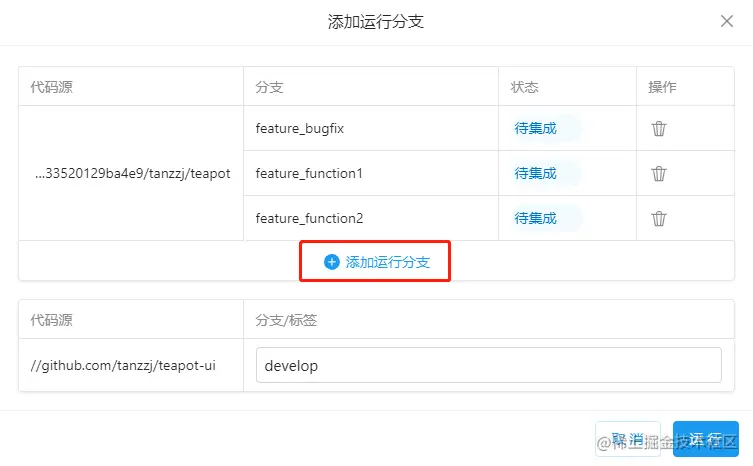Click the 取消 cancel button
Screen dimensions: 753x466
click(x=628, y=439)
